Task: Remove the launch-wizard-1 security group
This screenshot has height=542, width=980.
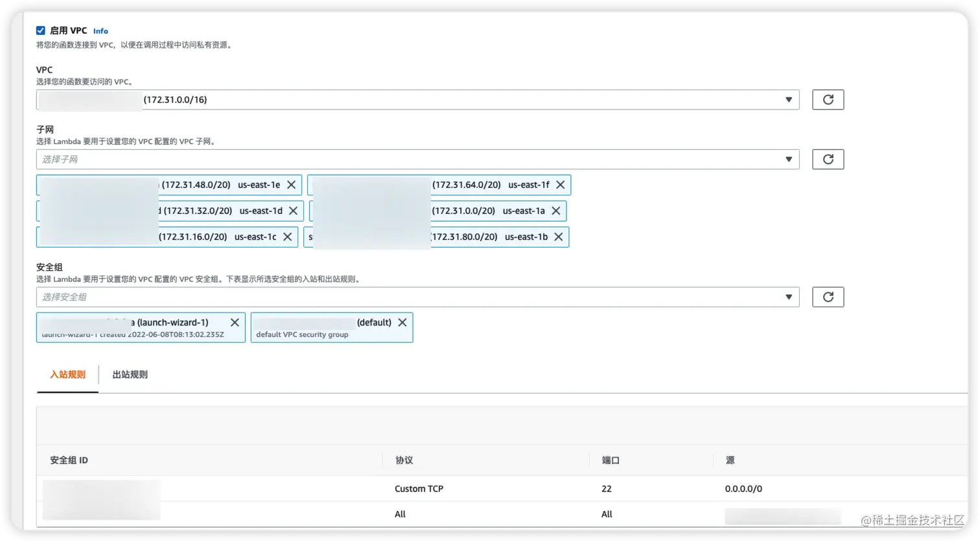Action: (x=235, y=322)
